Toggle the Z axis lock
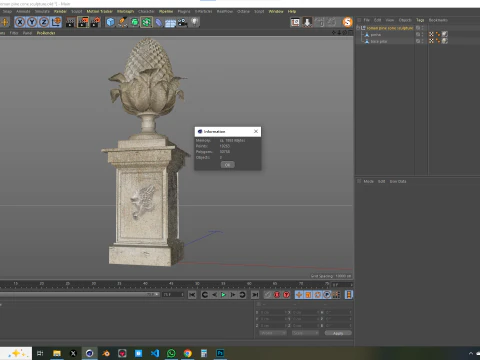Viewport: 480px width, 360px height. coord(44,22)
